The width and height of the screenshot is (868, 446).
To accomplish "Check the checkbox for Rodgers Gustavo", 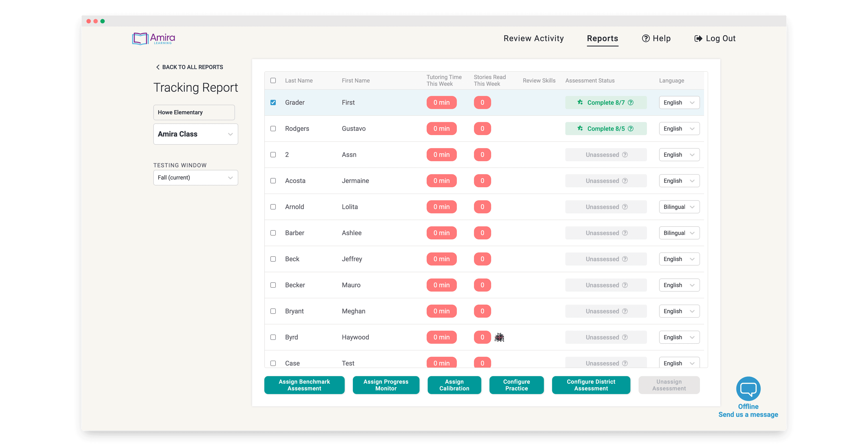I will tap(273, 128).
